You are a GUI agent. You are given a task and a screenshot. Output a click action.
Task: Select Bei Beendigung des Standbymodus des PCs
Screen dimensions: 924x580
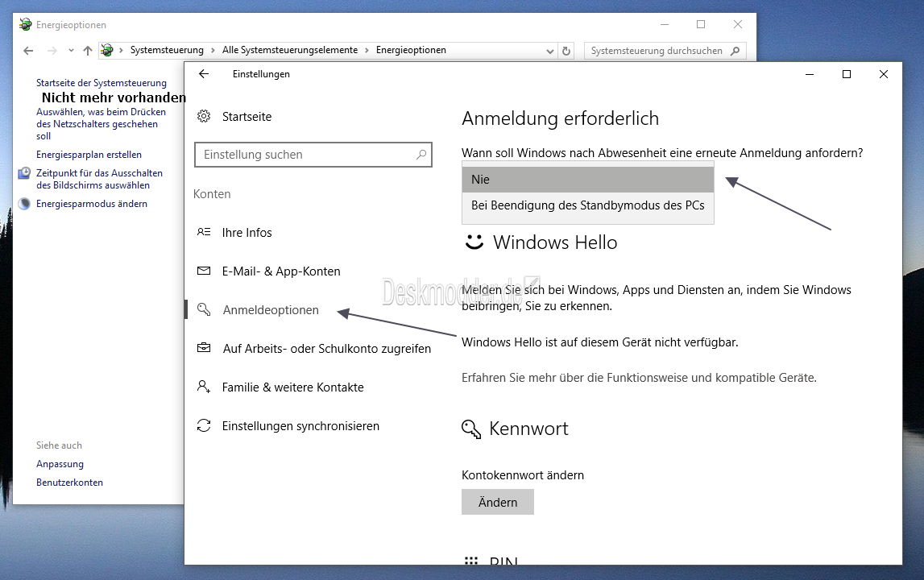click(x=587, y=205)
